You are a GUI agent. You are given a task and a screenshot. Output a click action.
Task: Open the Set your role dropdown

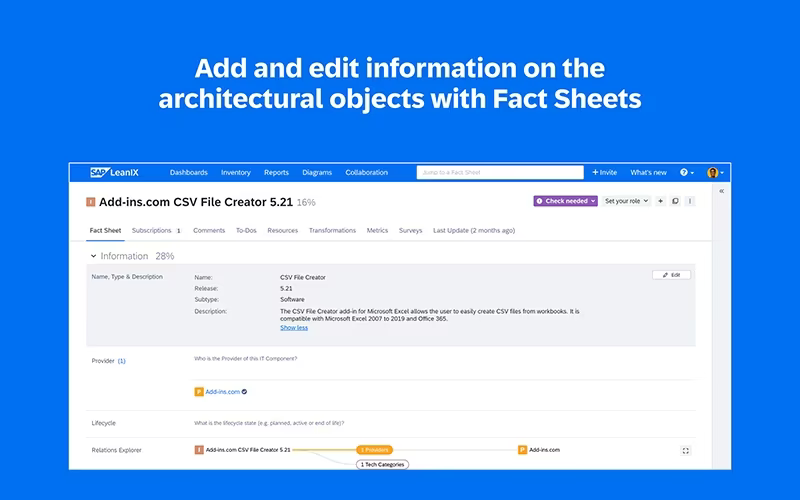coord(626,201)
